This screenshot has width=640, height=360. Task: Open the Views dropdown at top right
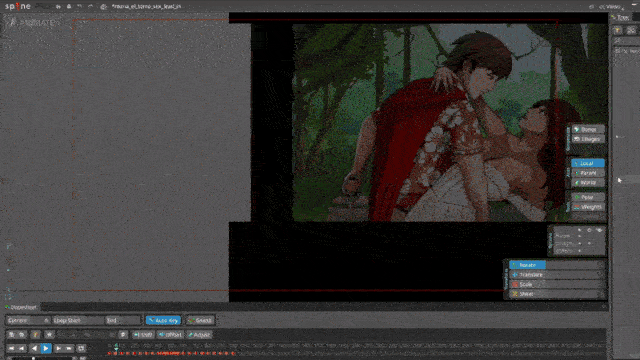611,7
